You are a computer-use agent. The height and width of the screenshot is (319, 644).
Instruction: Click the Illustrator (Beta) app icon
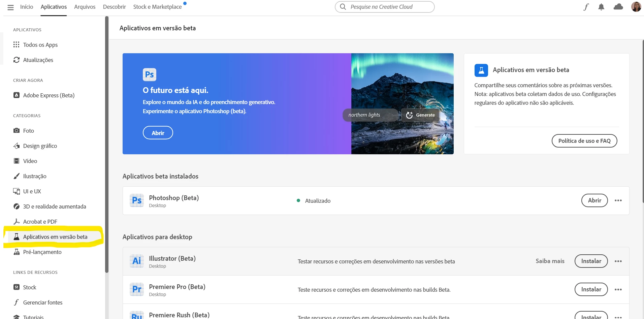137,261
